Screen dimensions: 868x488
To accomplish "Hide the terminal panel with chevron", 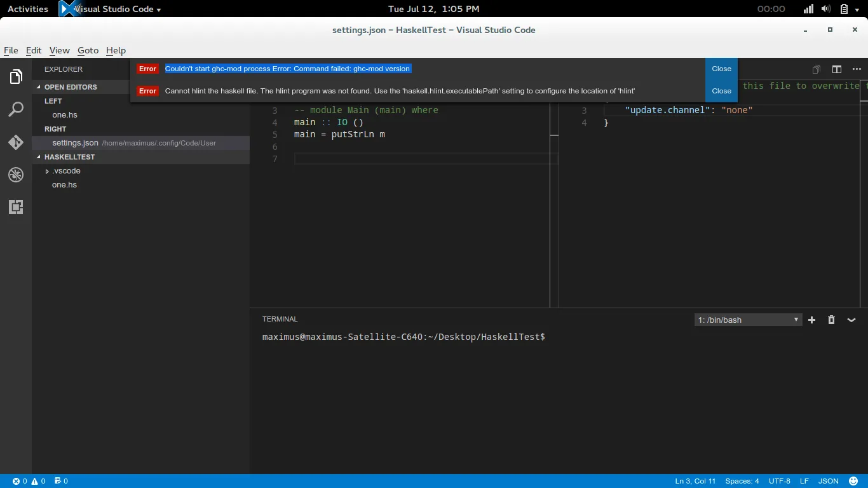I will pos(851,320).
